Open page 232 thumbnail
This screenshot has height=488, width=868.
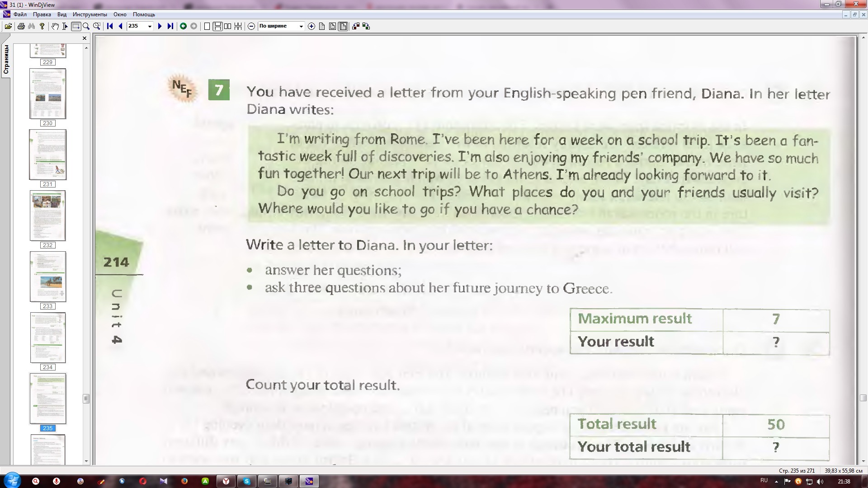[x=48, y=216]
